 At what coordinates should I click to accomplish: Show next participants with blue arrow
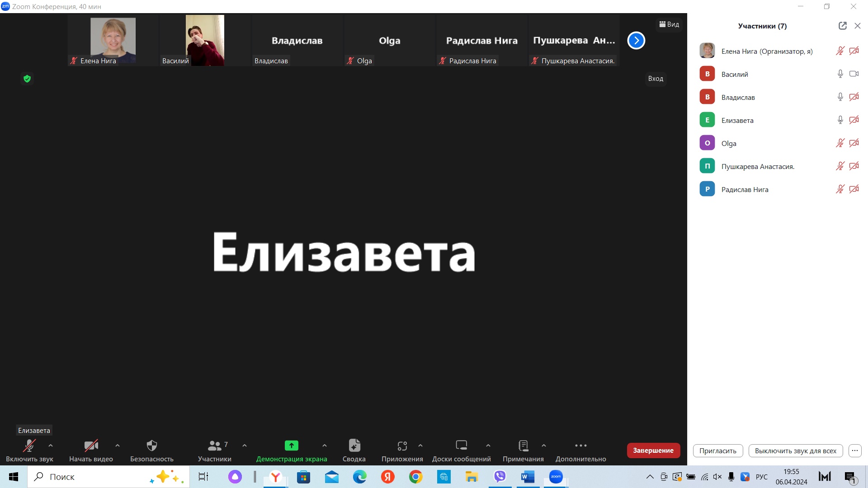[636, 41]
